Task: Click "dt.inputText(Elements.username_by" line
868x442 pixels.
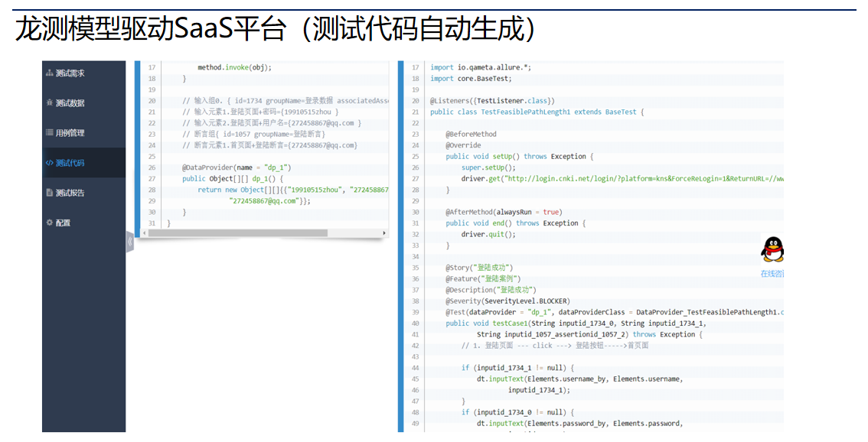Action: (579, 379)
